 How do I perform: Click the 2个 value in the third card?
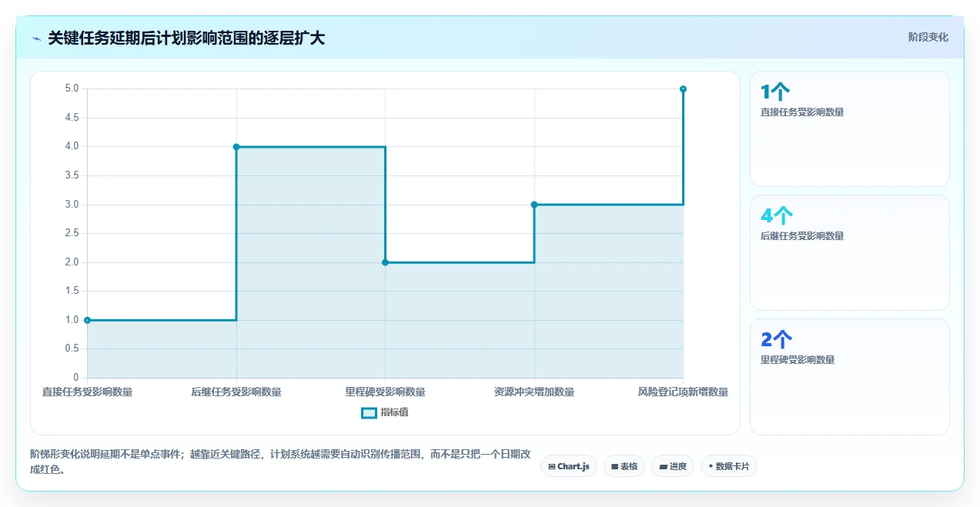(x=777, y=340)
